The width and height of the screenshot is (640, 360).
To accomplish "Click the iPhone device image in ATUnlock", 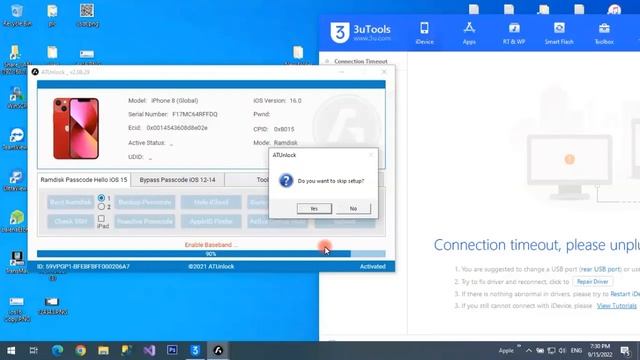I will [76, 128].
